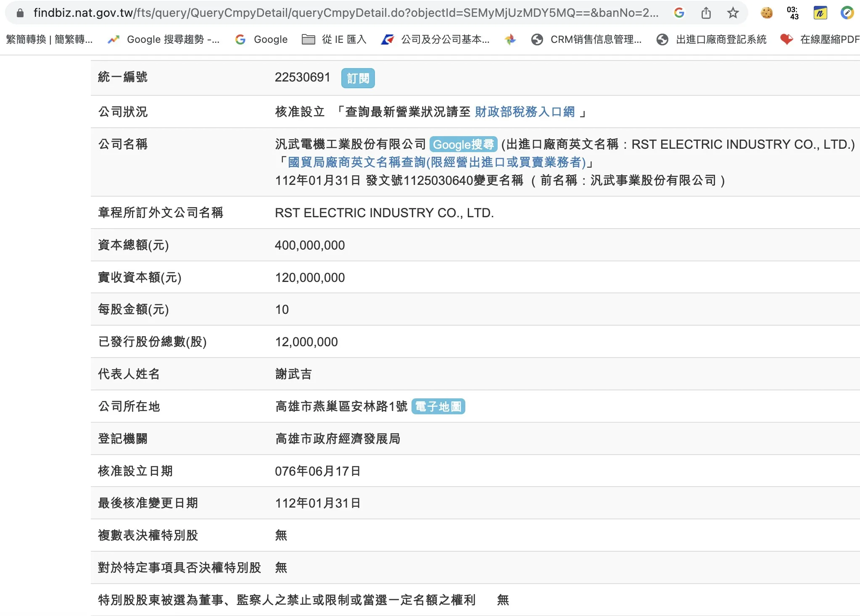Click the share page icon
860x616 pixels.
click(x=706, y=13)
